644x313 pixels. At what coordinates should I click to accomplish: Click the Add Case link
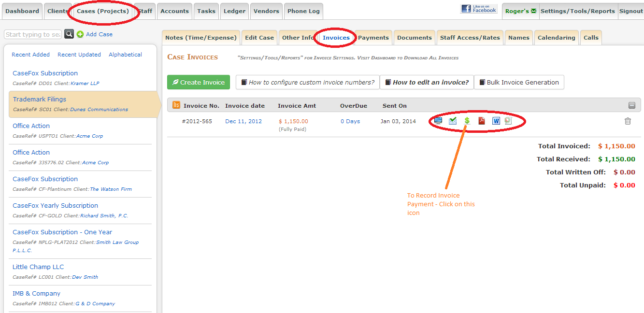tap(99, 34)
